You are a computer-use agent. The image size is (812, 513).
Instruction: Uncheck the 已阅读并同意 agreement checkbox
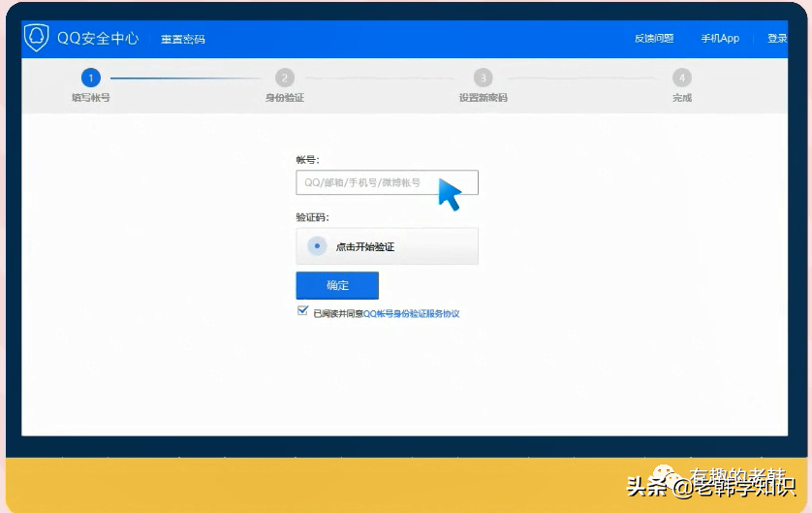(303, 311)
